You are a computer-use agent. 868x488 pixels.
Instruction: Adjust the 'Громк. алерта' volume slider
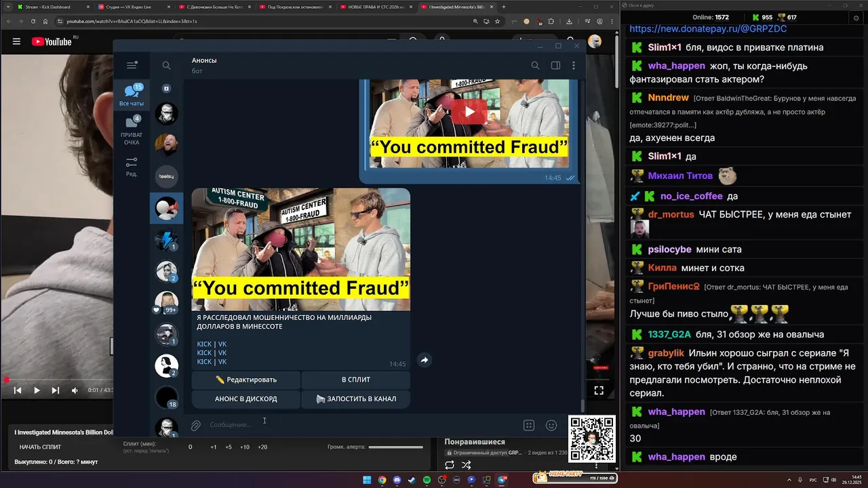click(x=395, y=447)
